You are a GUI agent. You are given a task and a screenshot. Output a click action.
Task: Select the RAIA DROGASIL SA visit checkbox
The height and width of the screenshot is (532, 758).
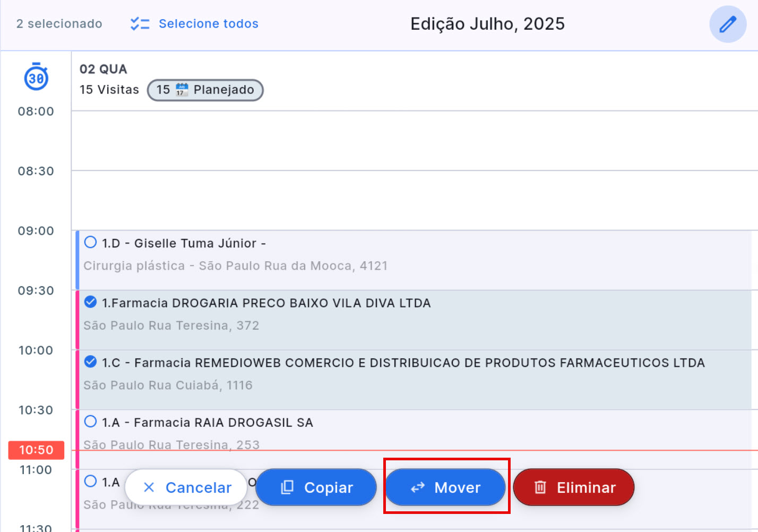click(91, 422)
